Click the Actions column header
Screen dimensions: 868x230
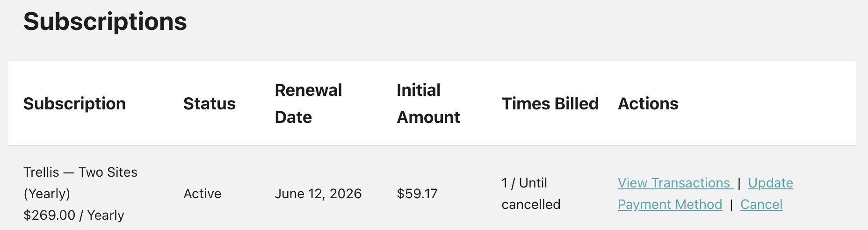click(x=648, y=103)
